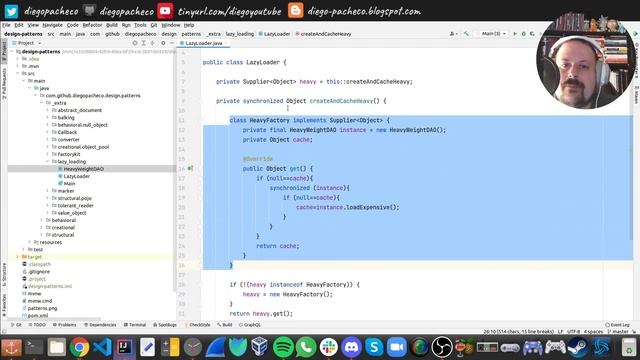This screenshot has height=360, width=640.
Task: Open the Terminal tool window
Action: [135, 325]
